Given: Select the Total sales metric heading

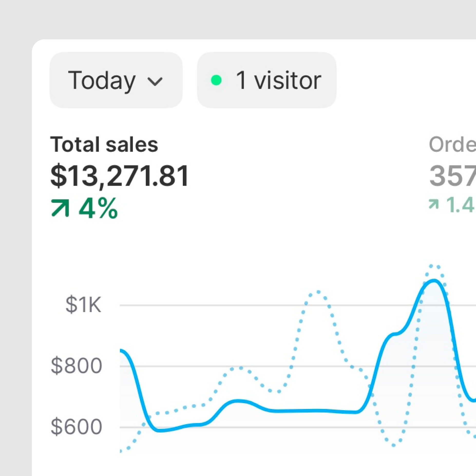Looking at the screenshot, I should pyautogui.click(x=104, y=144).
